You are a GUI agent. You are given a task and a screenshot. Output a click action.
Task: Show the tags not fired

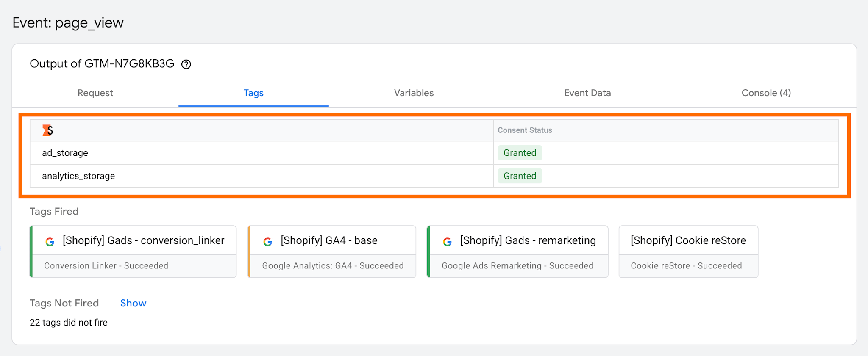click(133, 303)
